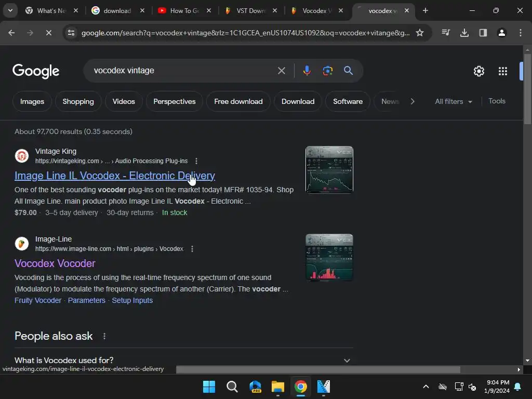Filter results by Perspectives

175,101
